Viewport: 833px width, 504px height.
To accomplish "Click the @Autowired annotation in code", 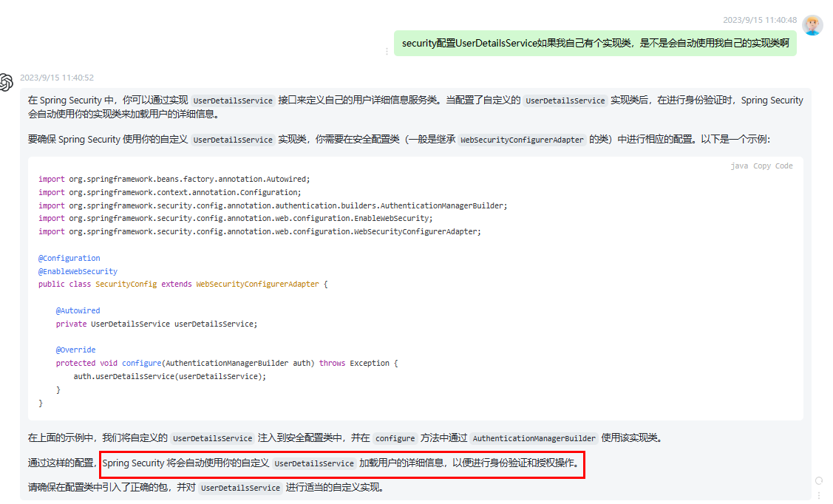I will pos(78,311).
